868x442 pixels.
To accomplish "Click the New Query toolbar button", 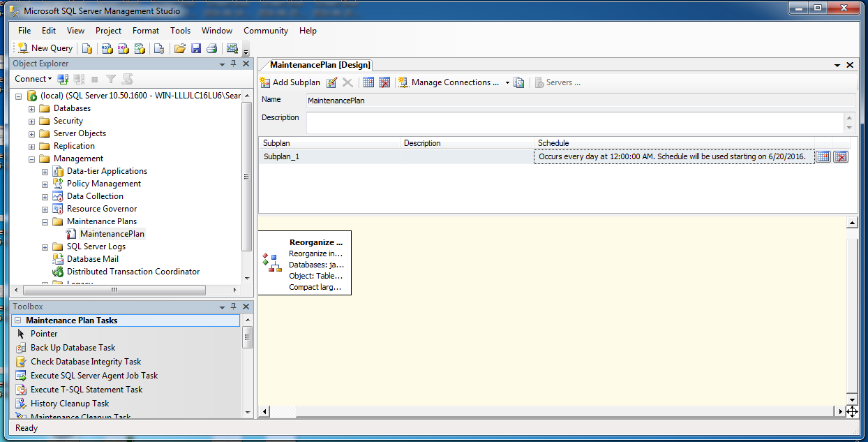I will point(45,48).
